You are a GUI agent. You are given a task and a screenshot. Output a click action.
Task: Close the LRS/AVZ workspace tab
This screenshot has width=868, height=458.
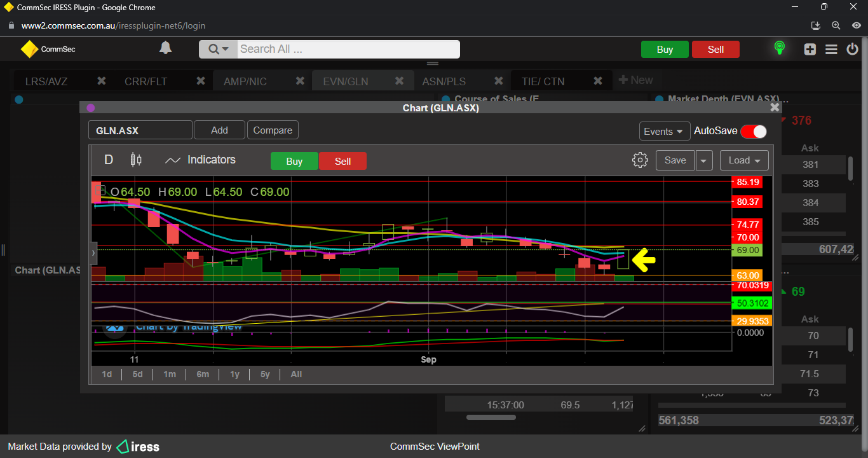[101, 81]
